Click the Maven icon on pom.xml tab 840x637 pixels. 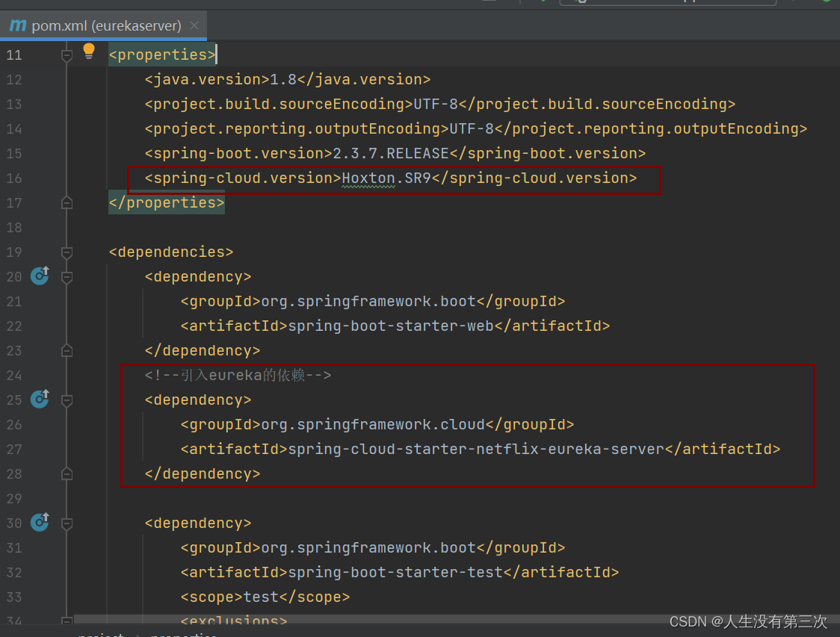pyautogui.click(x=18, y=25)
